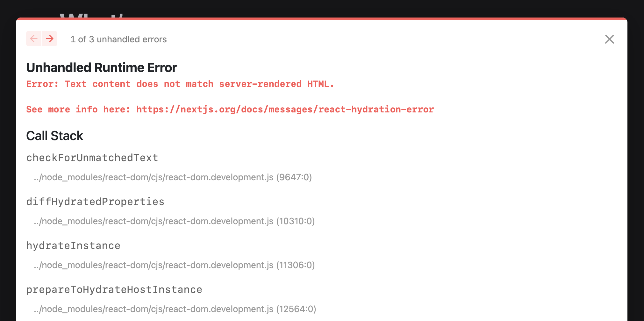The height and width of the screenshot is (321, 644).
Task: Open the diffHydratedProperties stack frame
Action: (95, 202)
